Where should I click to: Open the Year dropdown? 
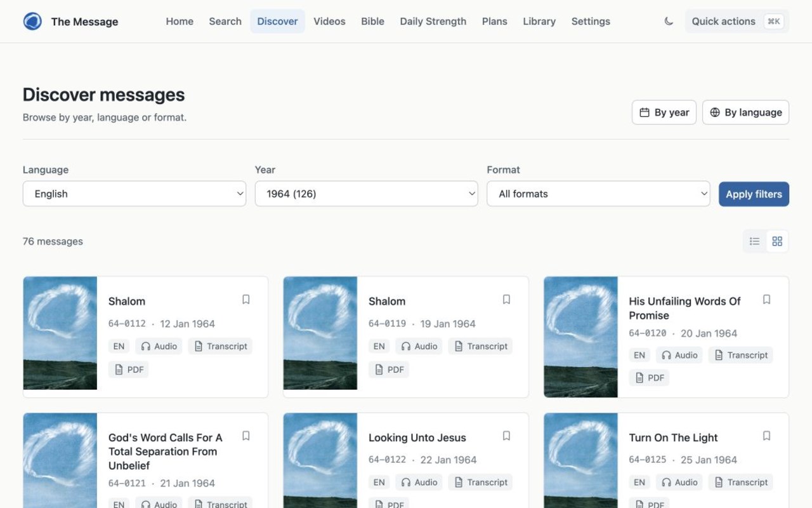366,194
